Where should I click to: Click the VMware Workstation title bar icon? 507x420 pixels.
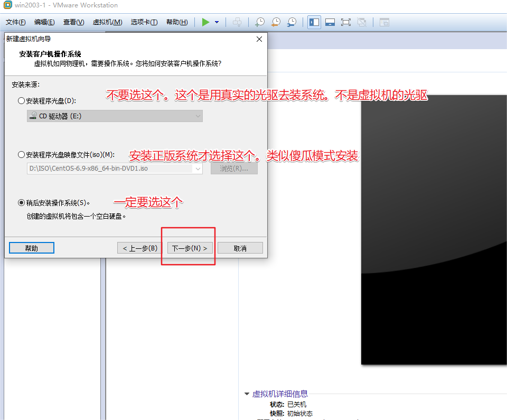point(8,5)
